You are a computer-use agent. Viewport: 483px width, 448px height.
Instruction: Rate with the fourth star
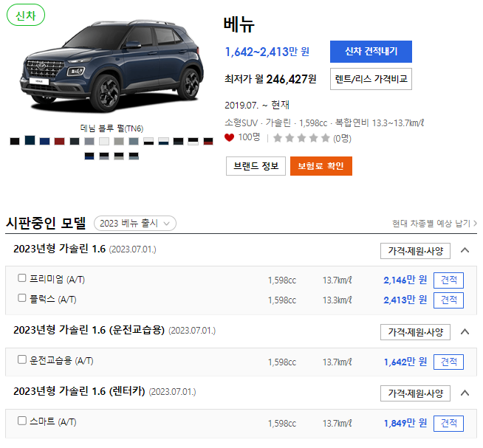pos(314,138)
